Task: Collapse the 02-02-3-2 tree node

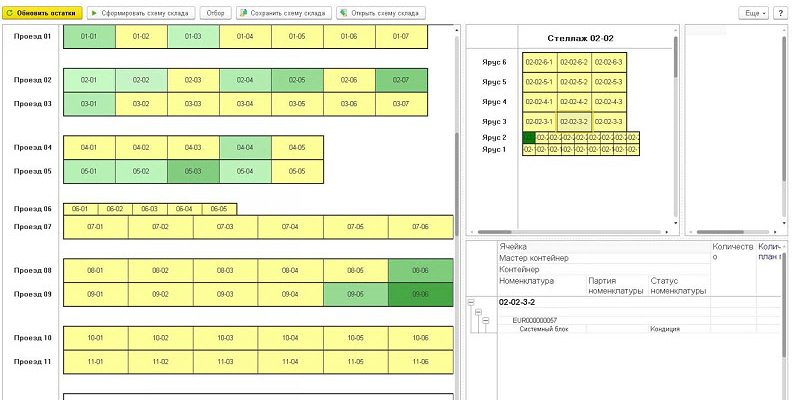Action: (x=472, y=301)
